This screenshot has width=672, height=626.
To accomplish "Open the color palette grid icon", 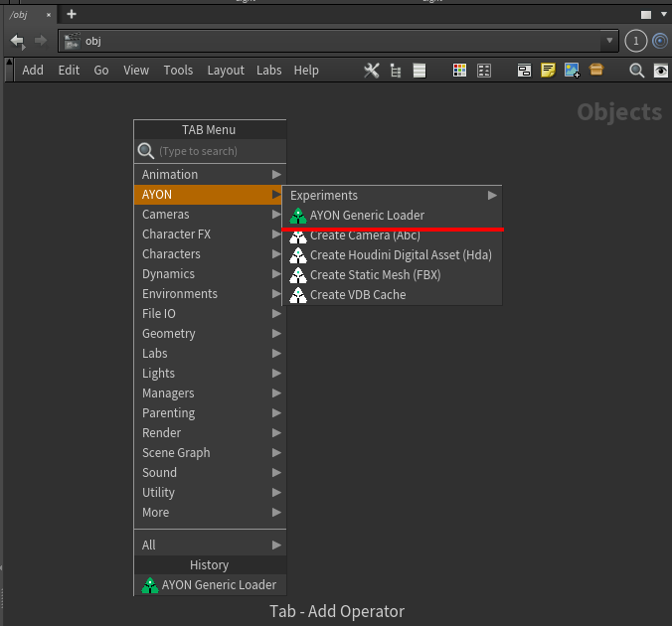I will click(x=459, y=71).
